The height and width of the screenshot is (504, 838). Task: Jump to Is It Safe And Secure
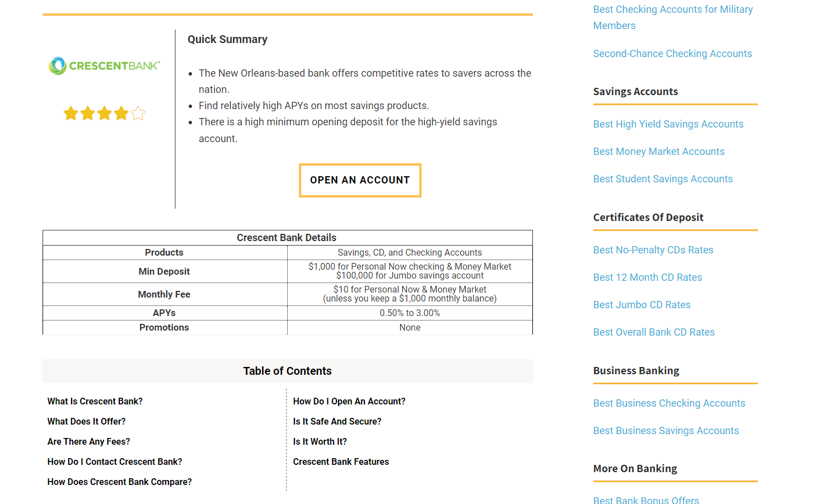[337, 422]
